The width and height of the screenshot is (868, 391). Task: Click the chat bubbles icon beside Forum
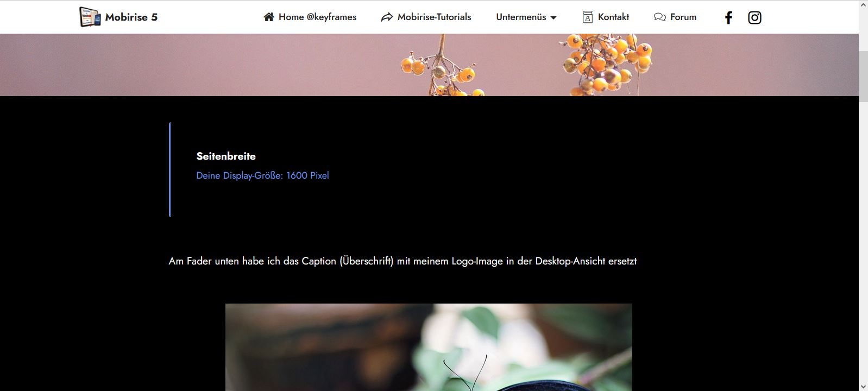660,17
